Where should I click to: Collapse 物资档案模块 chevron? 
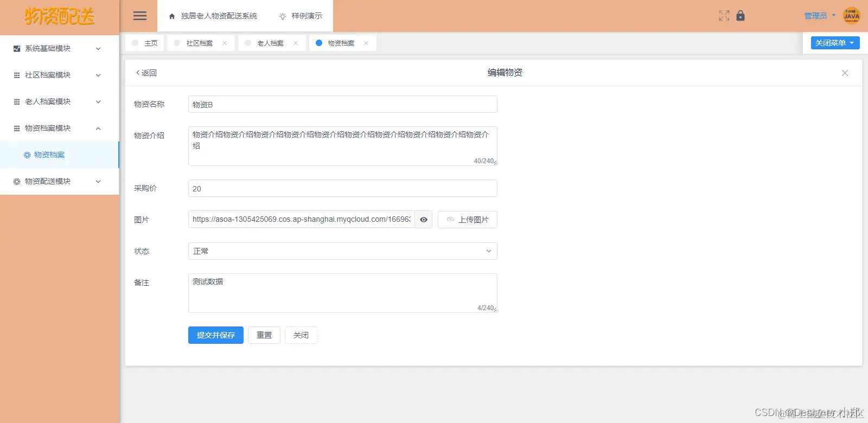(98, 129)
